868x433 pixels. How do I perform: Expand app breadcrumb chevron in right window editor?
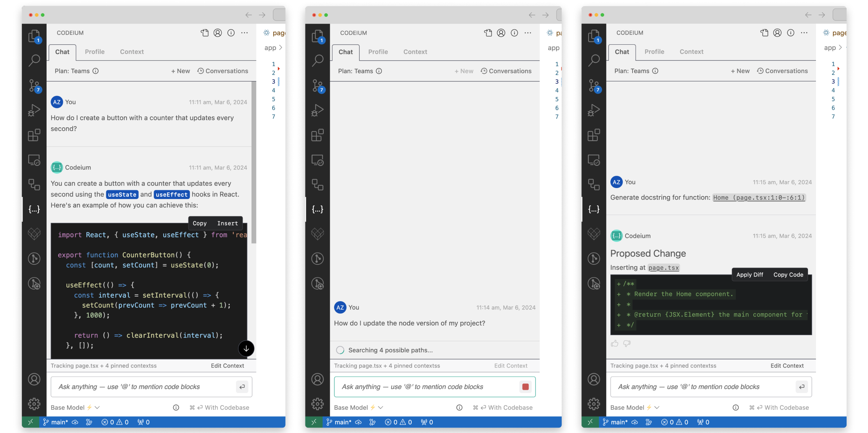(x=840, y=48)
